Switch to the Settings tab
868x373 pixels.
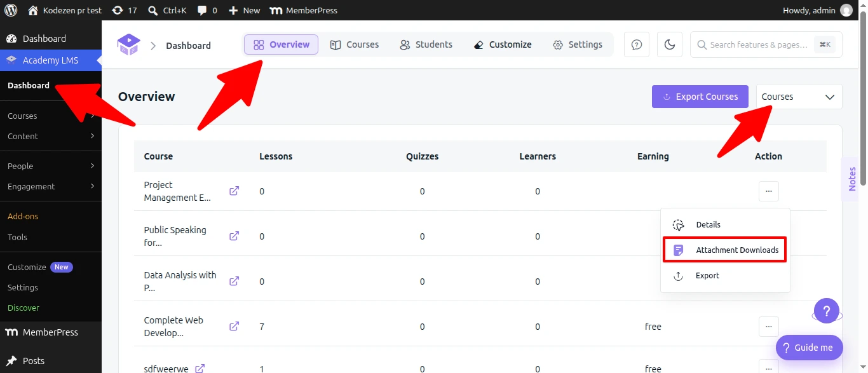pyautogui.click(x=578, y=44)
